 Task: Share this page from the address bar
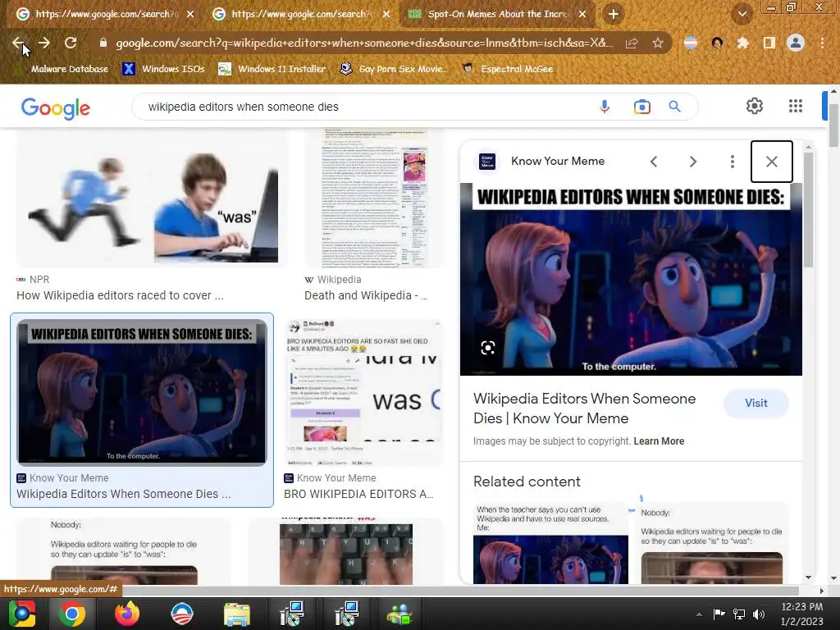coord(632,43)
